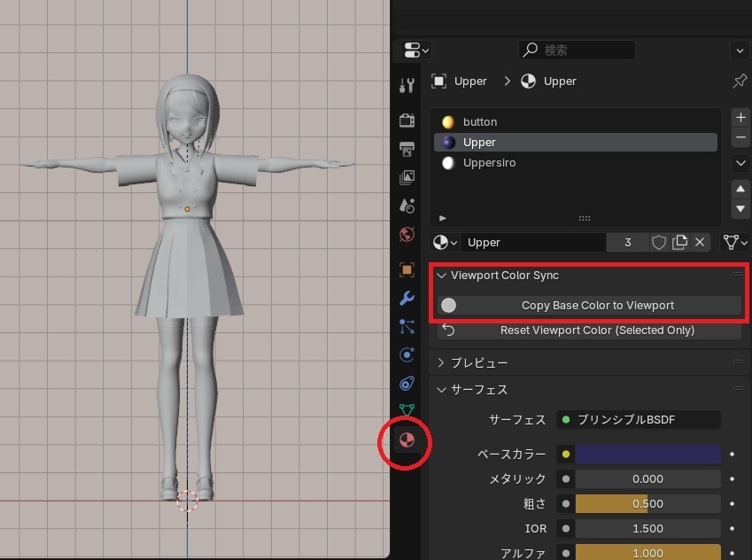Select the Modifier properties wrench icon

point(406,299)
